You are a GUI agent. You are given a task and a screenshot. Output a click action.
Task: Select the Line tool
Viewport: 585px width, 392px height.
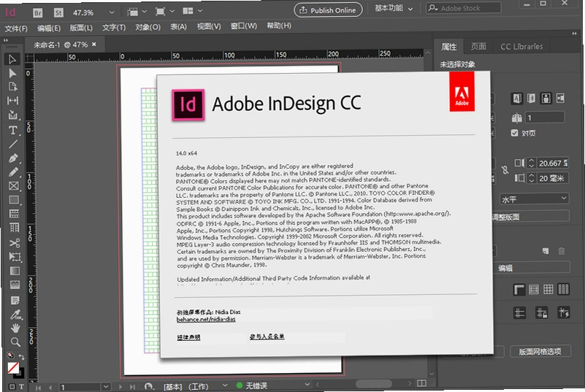(x=12, y=144)
